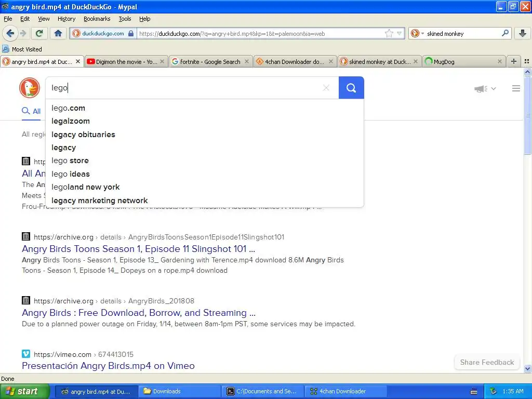Reload the page with the refresh icon
The height and width of the screenshot is (399, 532).
[x=39, y=33]
